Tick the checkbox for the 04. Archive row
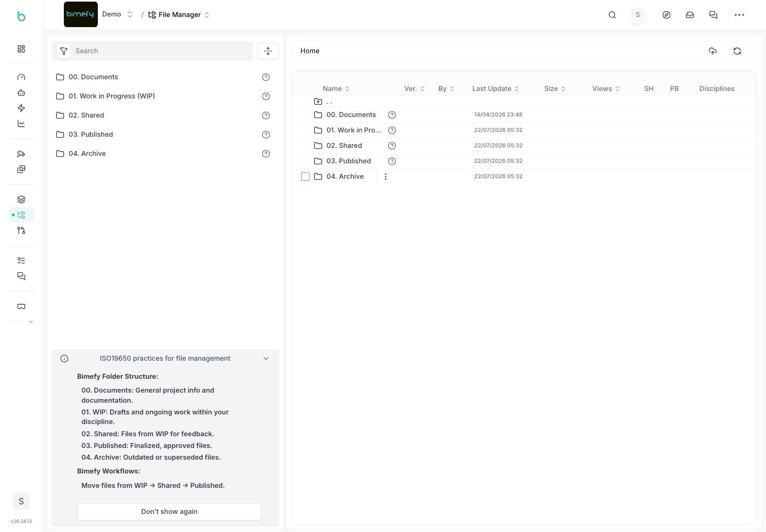This screenshot has height=532, width=766. pyautogui.click(x=305, y=177)
